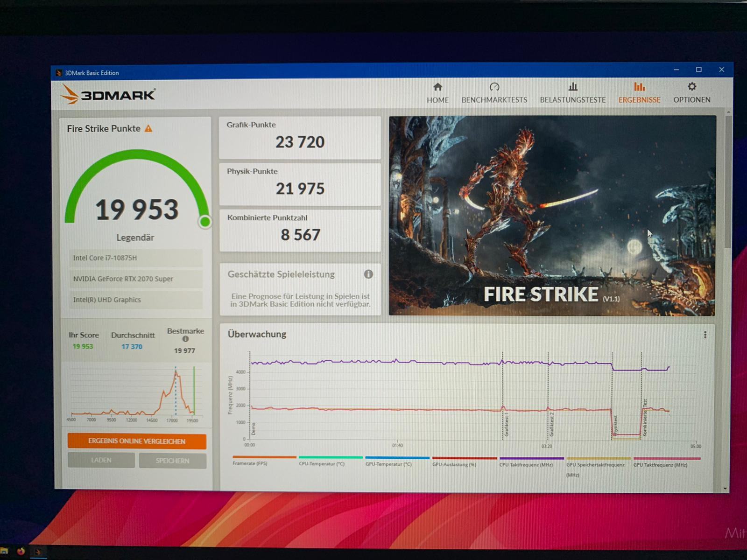Close the 3DMark window
Image resolution: width=747 pixels, height=560 pixels.
(721, 70)
